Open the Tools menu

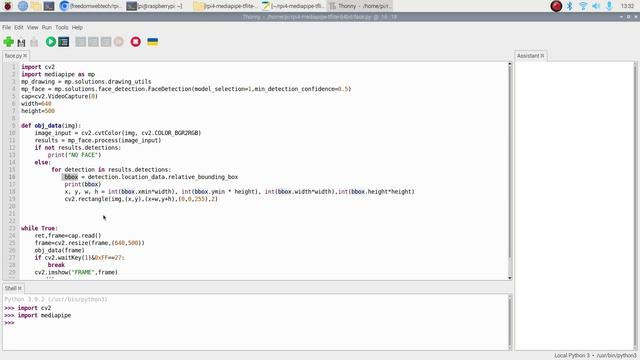click(62, 27)
